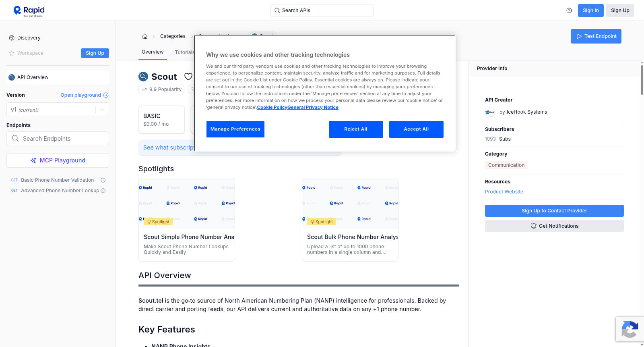
Task: Click info icon next to Basic Phone Number Validation
Action: point(103,180)
